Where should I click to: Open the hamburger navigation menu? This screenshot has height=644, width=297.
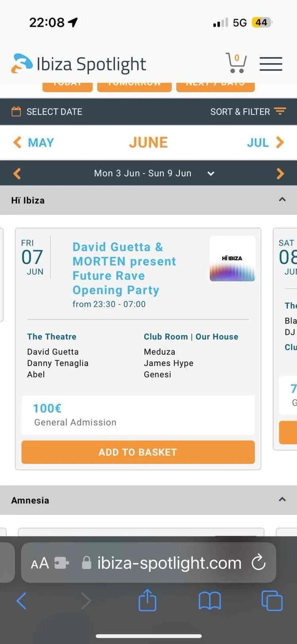271,64
